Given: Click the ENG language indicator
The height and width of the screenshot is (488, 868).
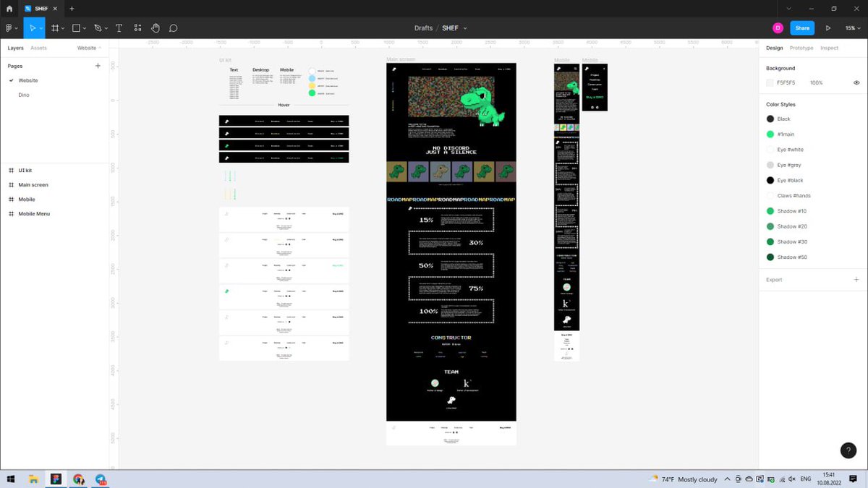Looking at the screenshot, I should [805, 479].
